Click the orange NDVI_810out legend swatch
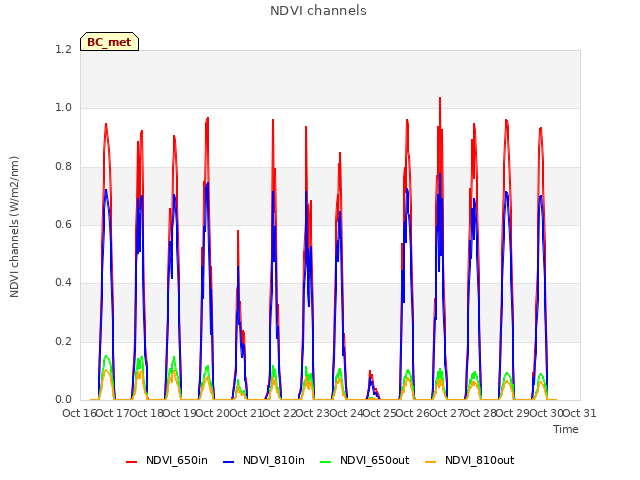The height and width of the screenshot is (480, 640). pyautogui.click(x=431, y=462)
